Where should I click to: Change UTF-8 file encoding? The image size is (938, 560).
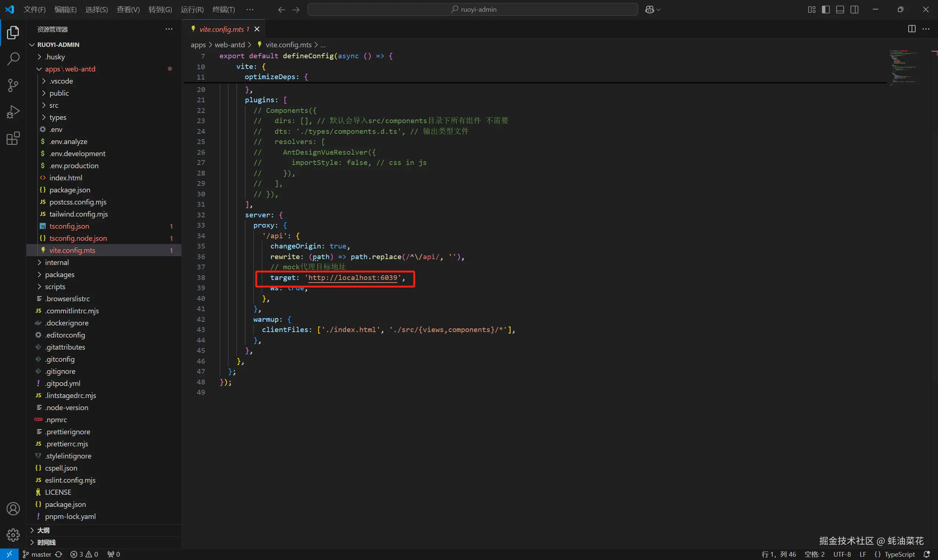[842, 554]
